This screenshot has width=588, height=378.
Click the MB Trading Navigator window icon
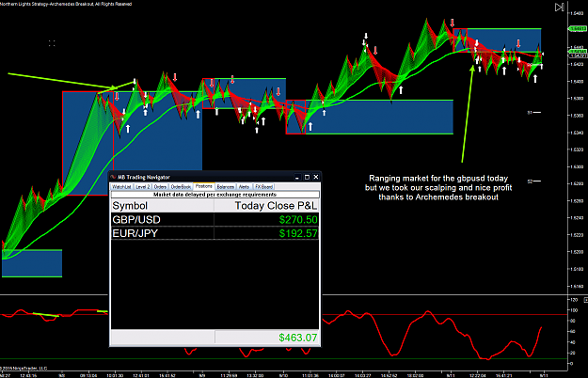113,177
